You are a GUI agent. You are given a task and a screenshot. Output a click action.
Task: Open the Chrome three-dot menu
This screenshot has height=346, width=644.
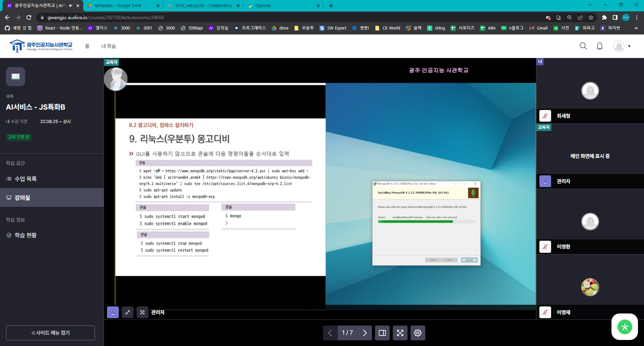(637, 17)
